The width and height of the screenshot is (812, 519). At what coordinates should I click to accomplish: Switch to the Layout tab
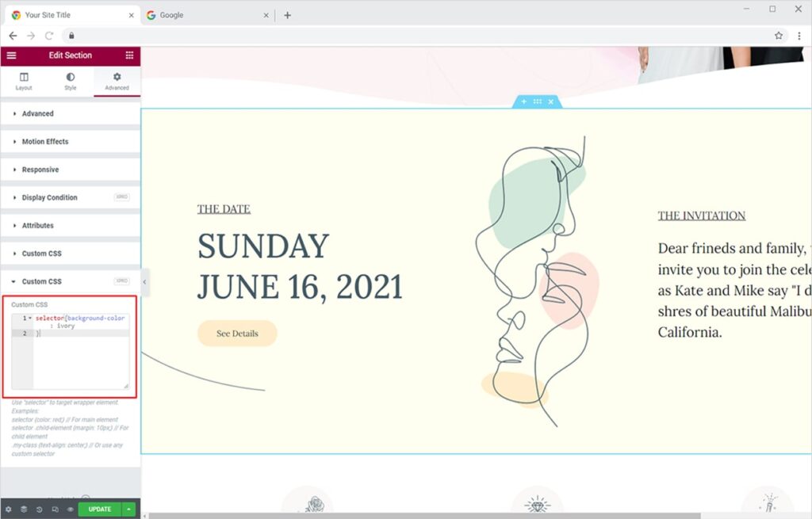[24, 82]
